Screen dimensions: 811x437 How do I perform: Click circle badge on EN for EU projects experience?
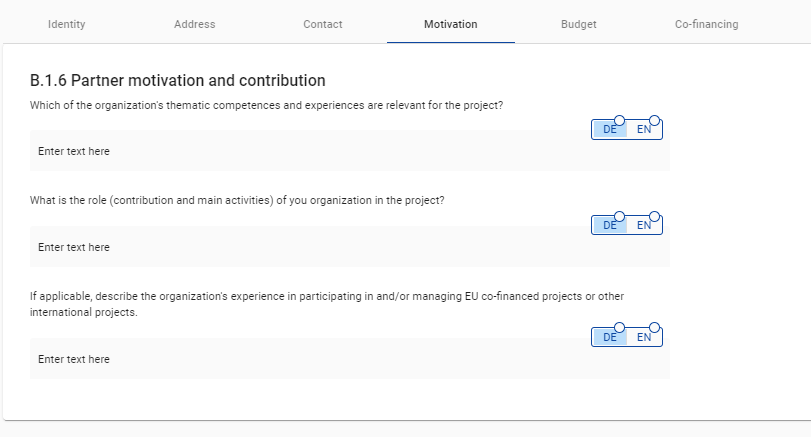(x=655, y=328)
